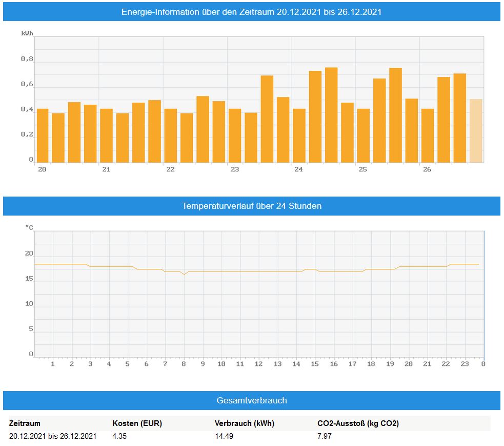504x446 pixels.
Task: Click the °C axis unit label
Action: pyautogui.click(x=29, y=227)
